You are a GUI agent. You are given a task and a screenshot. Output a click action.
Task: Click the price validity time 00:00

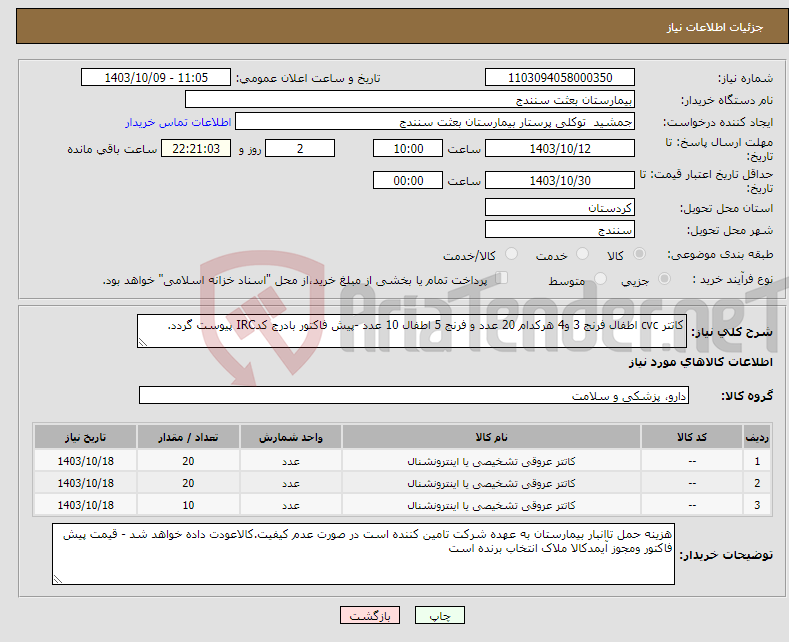point(408,180)
